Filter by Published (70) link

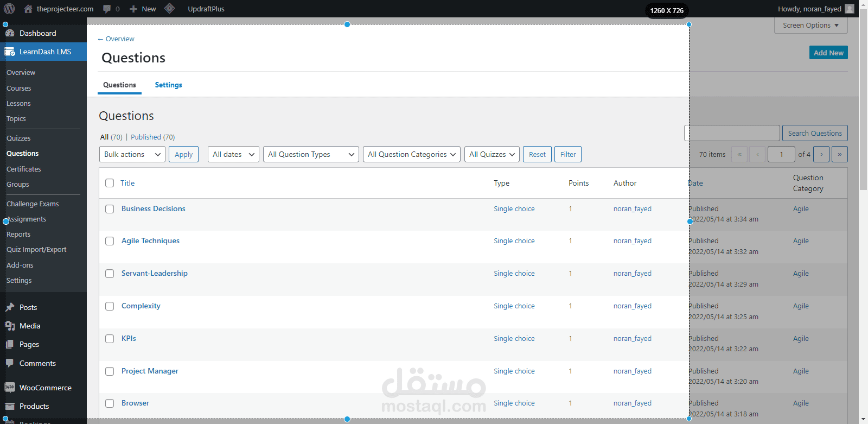[x=152, y=137]
